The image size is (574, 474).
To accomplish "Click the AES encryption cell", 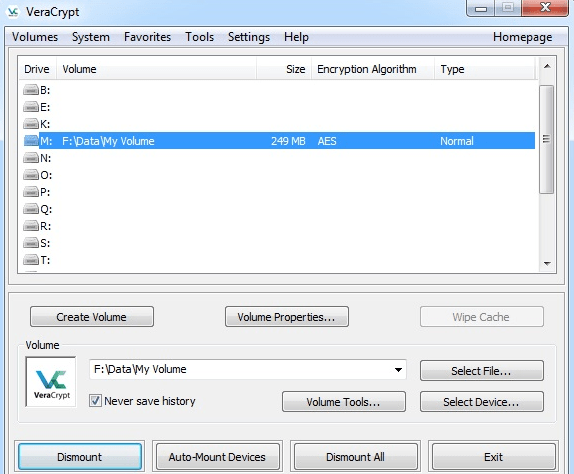I will coord(327,141).
